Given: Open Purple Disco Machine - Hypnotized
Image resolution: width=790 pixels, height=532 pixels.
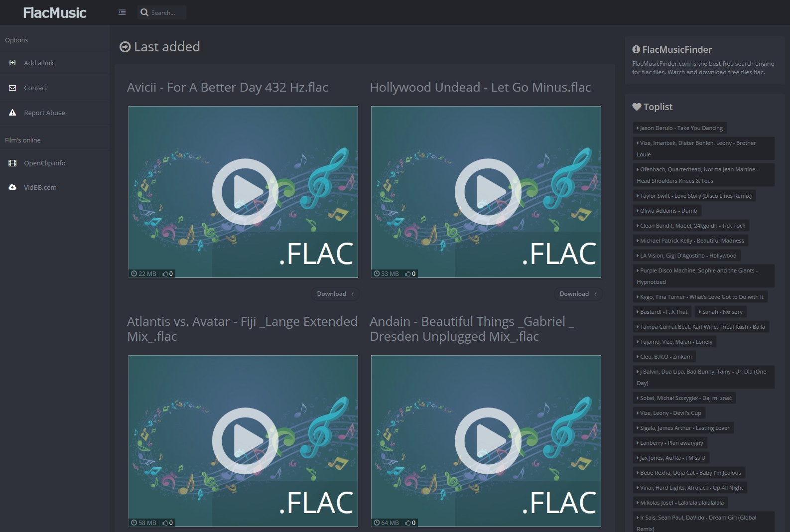Looking at the screenshot, I should tap(703, 276).
